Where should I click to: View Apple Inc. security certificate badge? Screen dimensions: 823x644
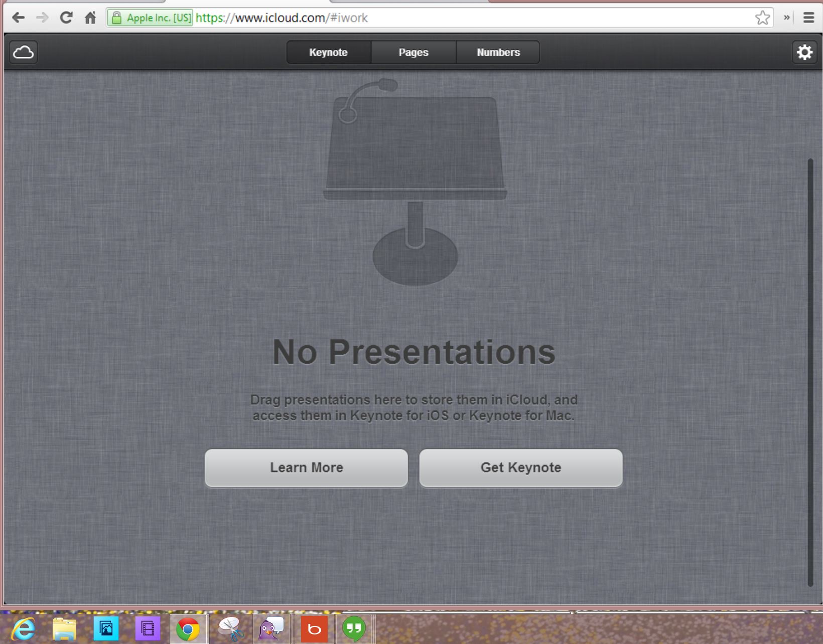pos(151,18)
